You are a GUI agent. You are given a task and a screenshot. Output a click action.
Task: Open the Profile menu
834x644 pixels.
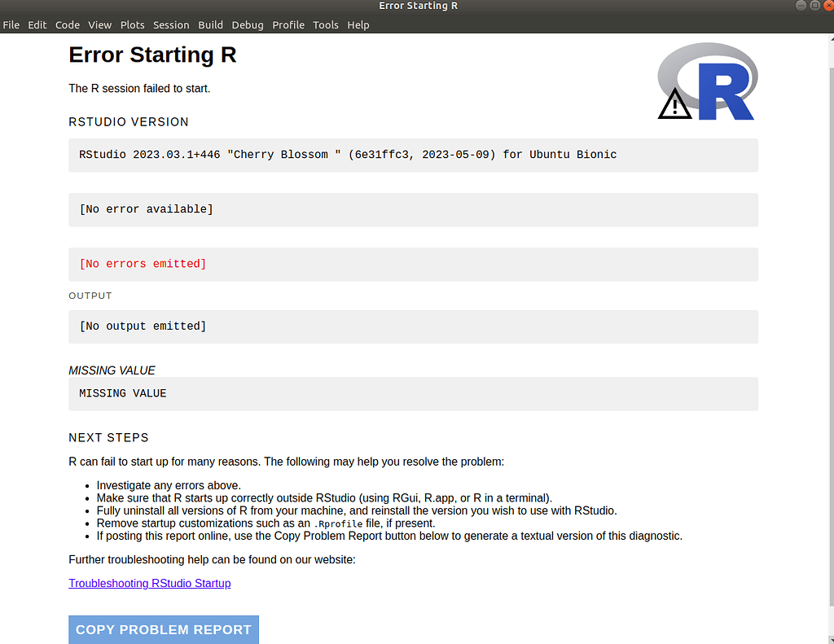288,24
